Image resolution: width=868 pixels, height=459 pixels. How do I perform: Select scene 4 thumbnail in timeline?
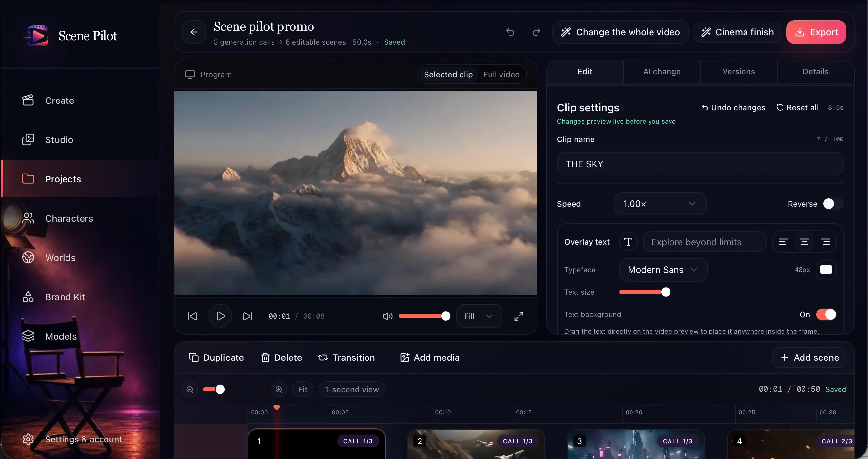point(791,444)
